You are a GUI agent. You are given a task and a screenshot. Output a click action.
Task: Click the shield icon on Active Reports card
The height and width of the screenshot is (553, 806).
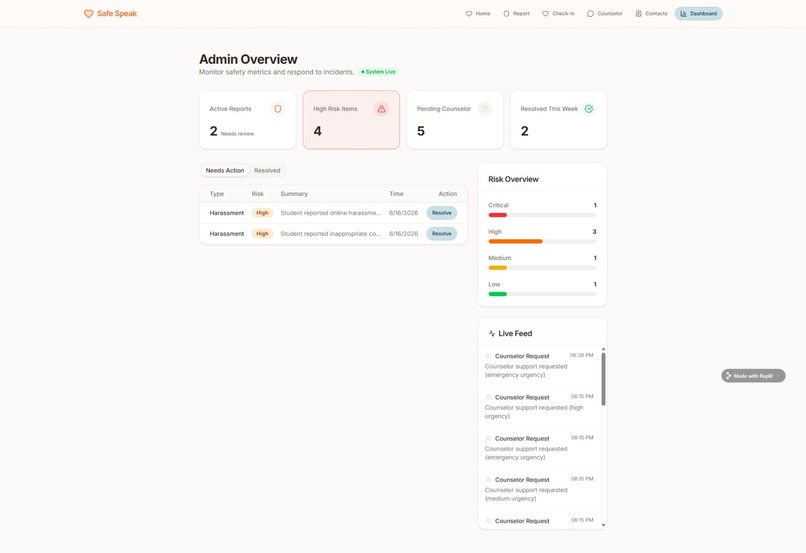[x=278, y=109]
